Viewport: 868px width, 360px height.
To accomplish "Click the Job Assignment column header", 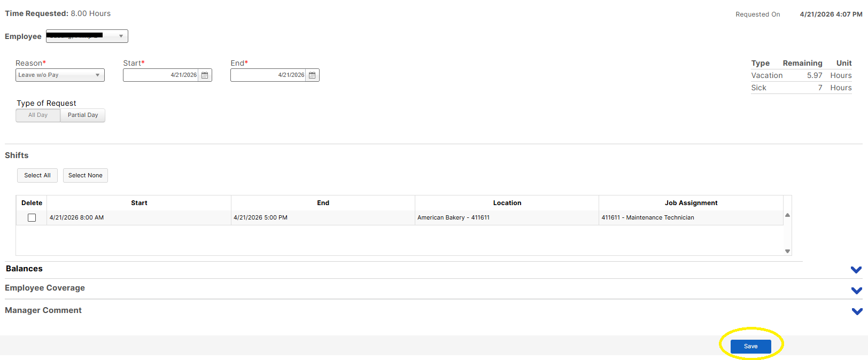I will 691,203.
